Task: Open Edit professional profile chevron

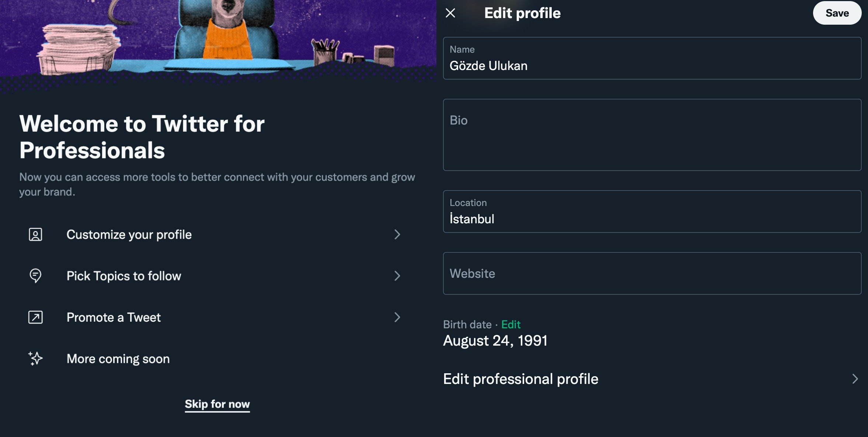Action: [x=855, y=379]
